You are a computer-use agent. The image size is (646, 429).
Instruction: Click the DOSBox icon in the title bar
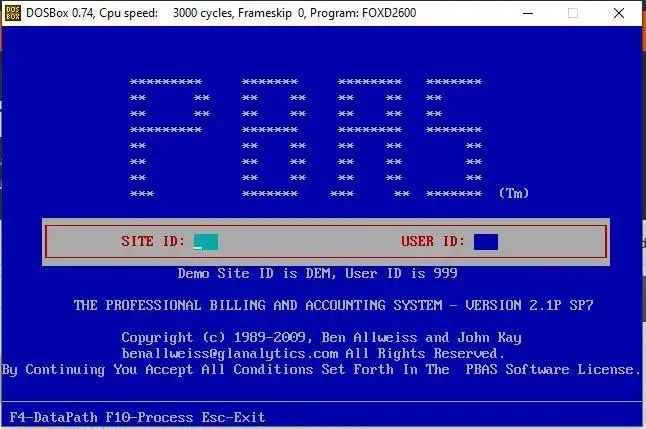[x=13, y=13]
